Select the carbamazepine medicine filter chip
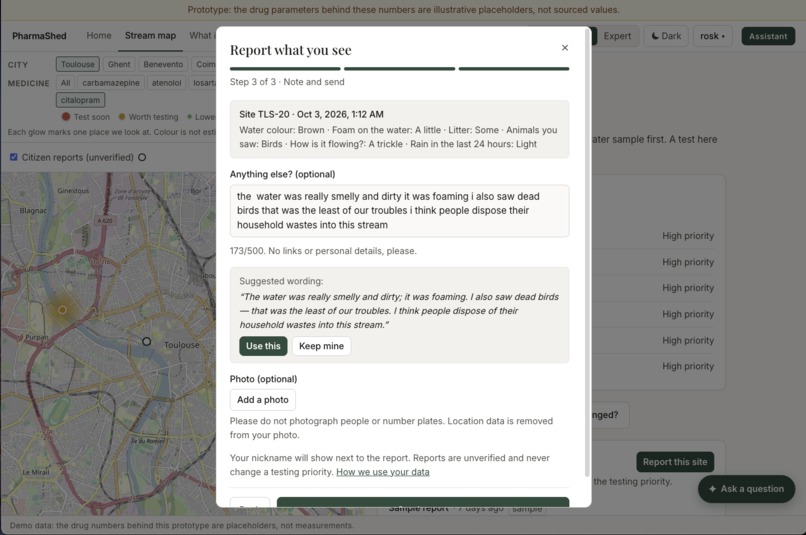The image size is (806, 535). [111, 83]
